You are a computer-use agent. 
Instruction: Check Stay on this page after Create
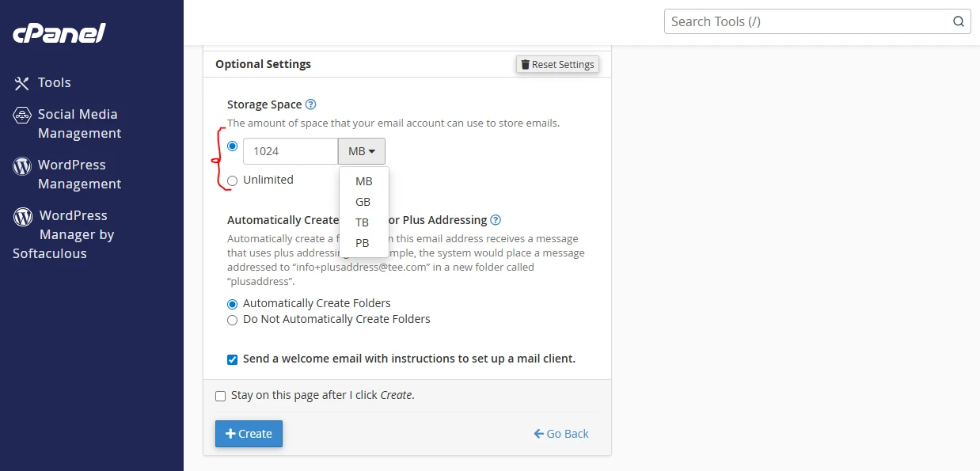click(x=220, y=396)
